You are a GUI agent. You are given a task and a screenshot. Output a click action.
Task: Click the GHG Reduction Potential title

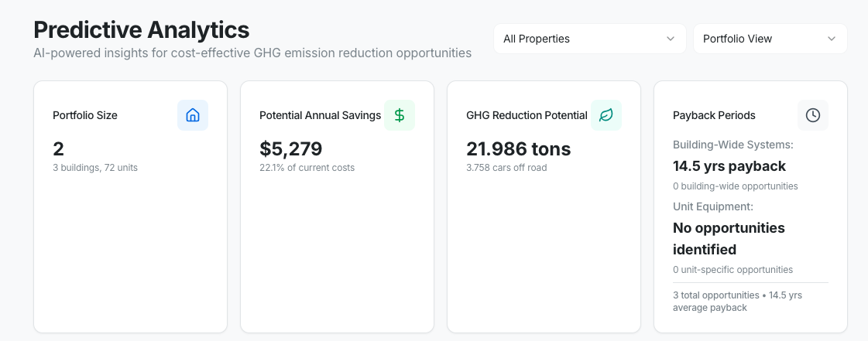(527, 115)
